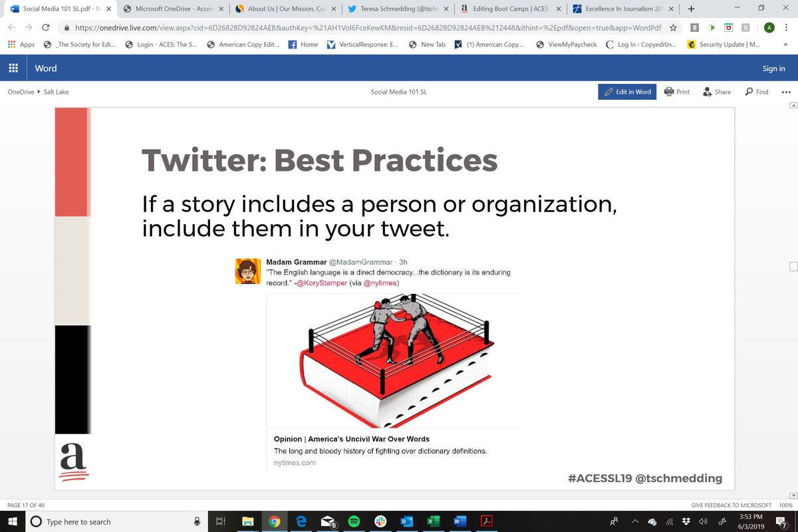Open The Society for Edi... bookmark
The image size is (798, 532).
(x=78, y=45)
